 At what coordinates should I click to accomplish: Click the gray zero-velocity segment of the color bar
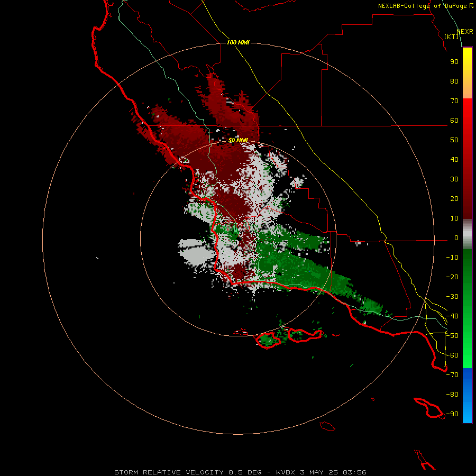point(467,234)
